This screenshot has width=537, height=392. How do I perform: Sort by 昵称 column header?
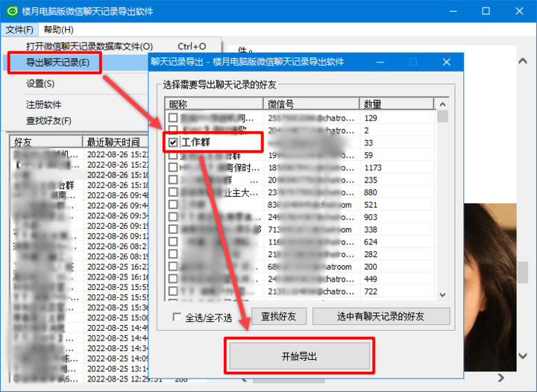(x=214, y=104)
